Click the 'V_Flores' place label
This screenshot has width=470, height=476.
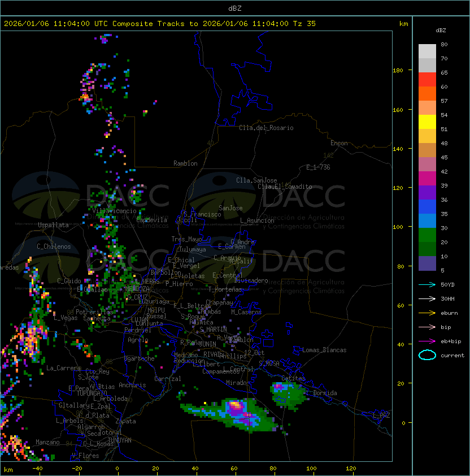pyautogui.click(x=85, y=456)
